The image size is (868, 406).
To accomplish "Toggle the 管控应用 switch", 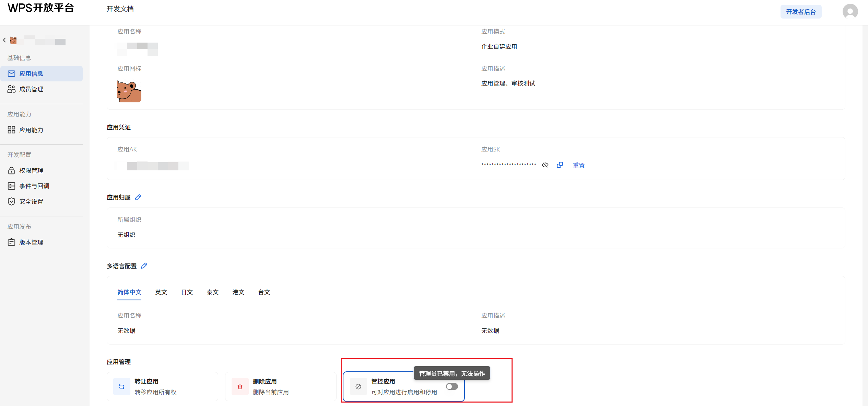I will coord(452,386).
